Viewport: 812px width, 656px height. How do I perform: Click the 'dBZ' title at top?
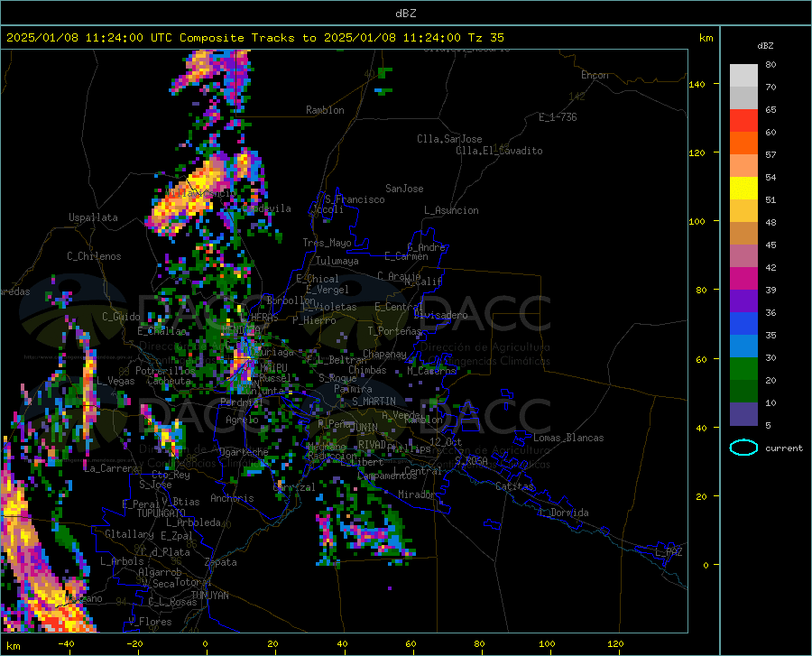pos(405,14)
